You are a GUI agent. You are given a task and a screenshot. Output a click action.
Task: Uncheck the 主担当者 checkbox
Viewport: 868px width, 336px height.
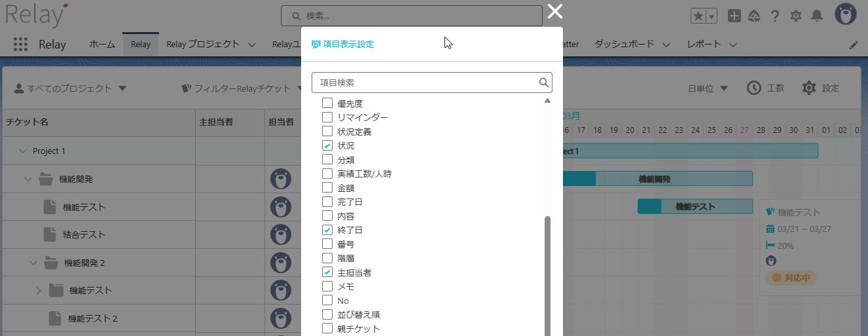coord(327,272)
